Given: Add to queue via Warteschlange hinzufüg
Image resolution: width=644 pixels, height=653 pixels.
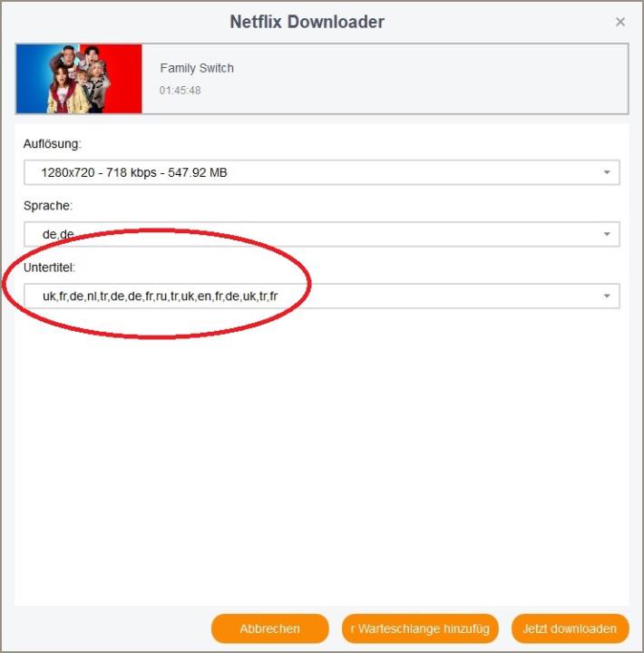Looking at the screenshot, I should (x=420, y=629).
